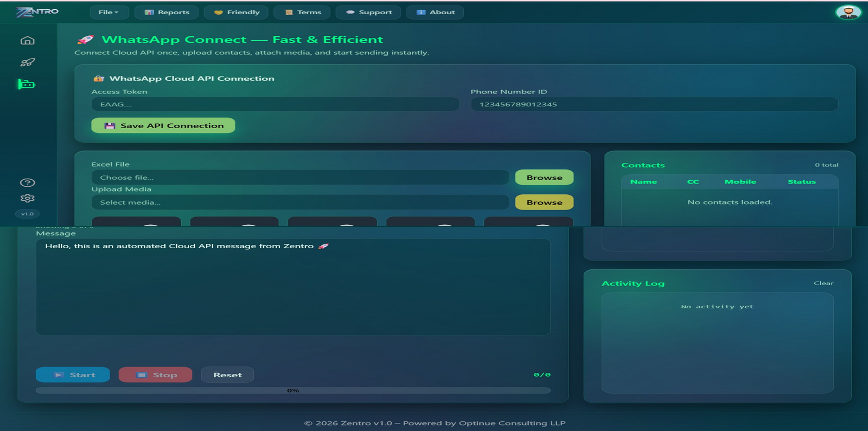Click the 'No activity yet' text

click(x=717, y=307)
